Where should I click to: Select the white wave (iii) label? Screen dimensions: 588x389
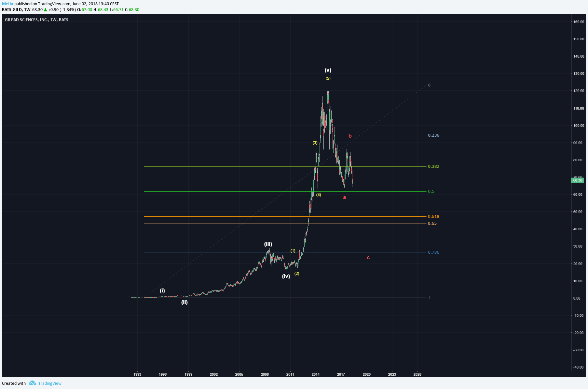pos(268,244)
